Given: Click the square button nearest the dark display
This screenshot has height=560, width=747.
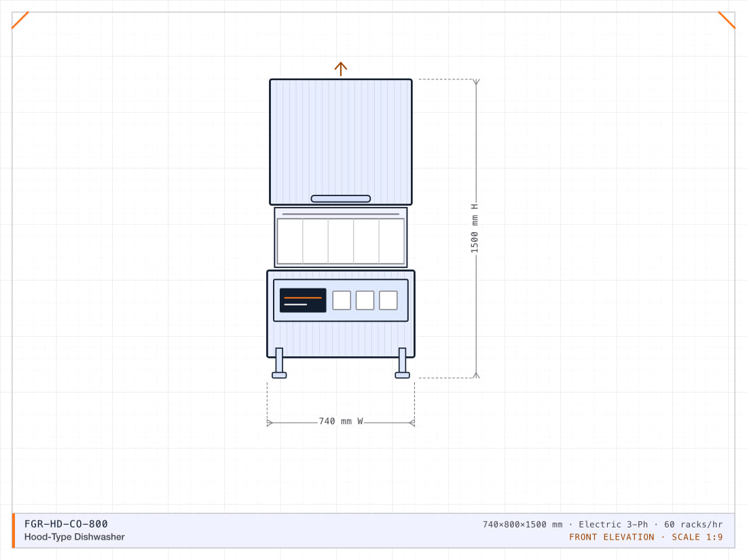Looking at the screenshot, I should point(342,301).
